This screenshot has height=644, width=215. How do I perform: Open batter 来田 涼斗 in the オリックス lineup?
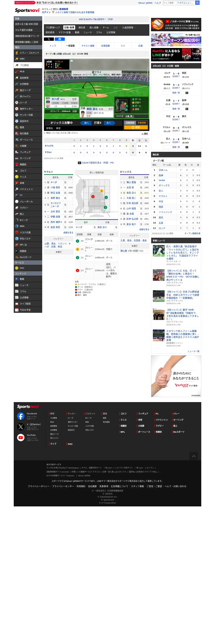coord(131,193)
